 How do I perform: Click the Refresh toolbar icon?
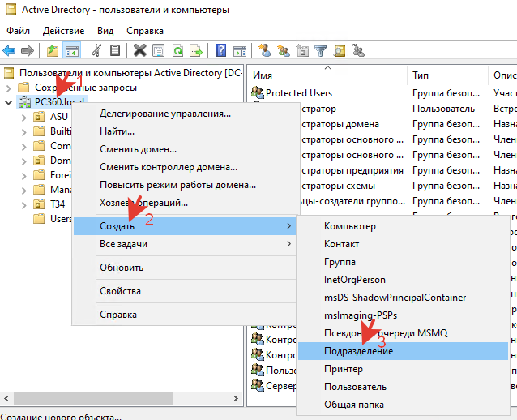coord(177,50)
